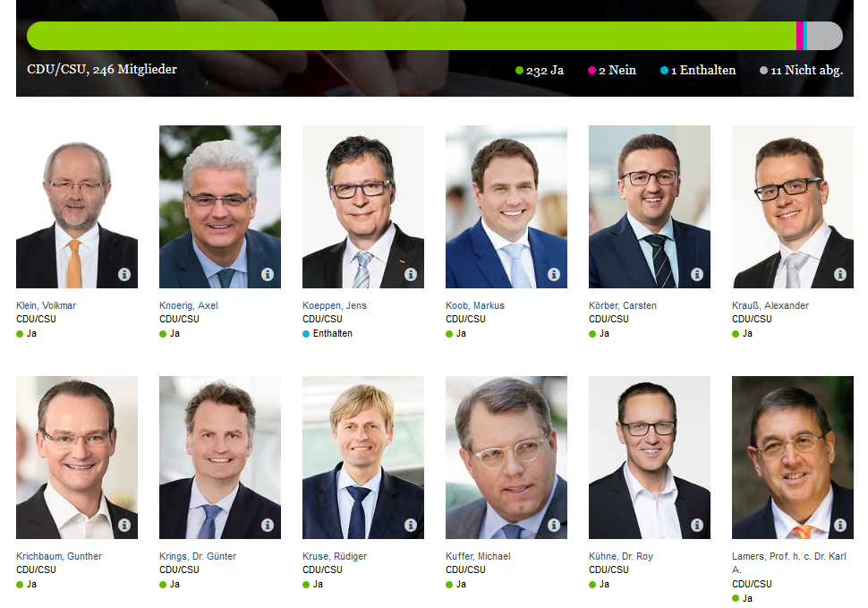Click the green Ja portion of vote bar
This screenshot has height=608, width=868.
412,36
